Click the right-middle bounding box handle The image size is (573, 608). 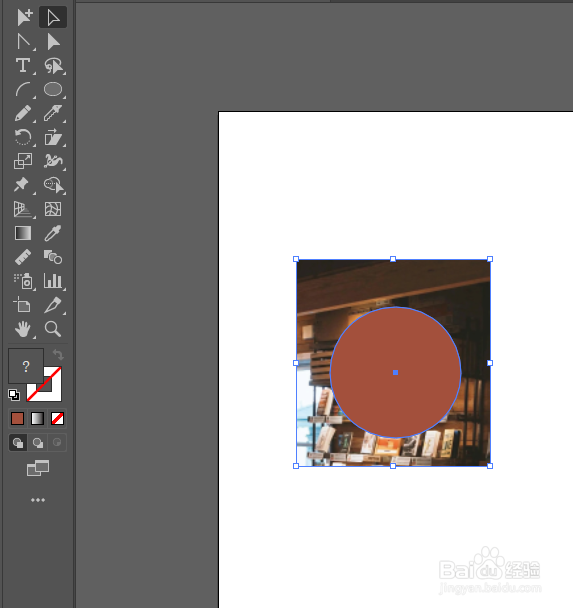click(x=490, y=363)
